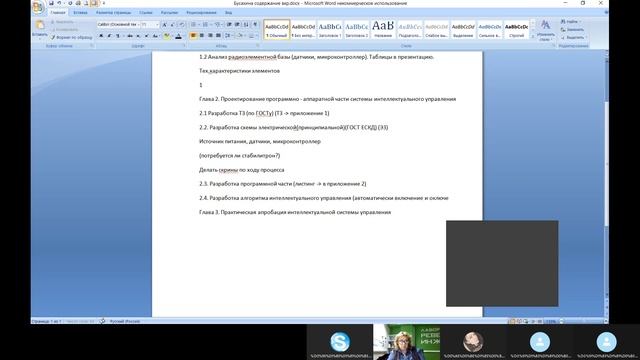Click the Format Painter (Формат по образцу) button

(x=71, y=38)
